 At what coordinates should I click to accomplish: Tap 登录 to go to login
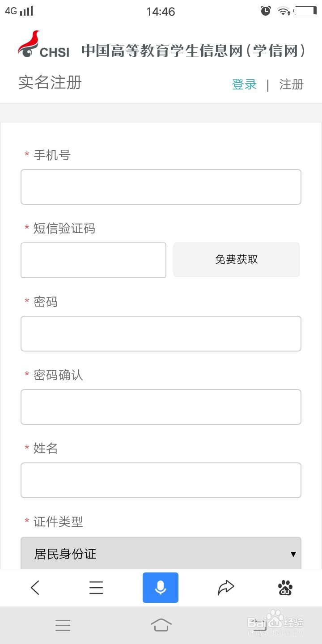coord(244,84)
